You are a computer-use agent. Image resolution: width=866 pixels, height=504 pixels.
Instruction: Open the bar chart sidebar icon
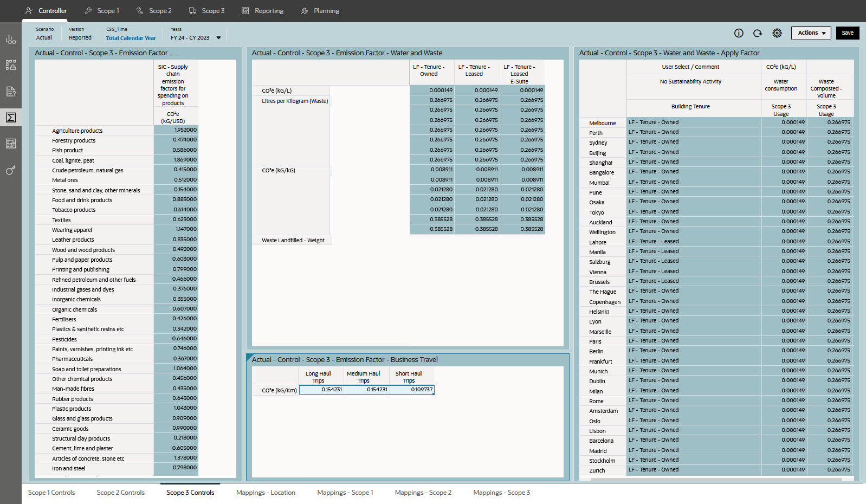pos(11,39)
